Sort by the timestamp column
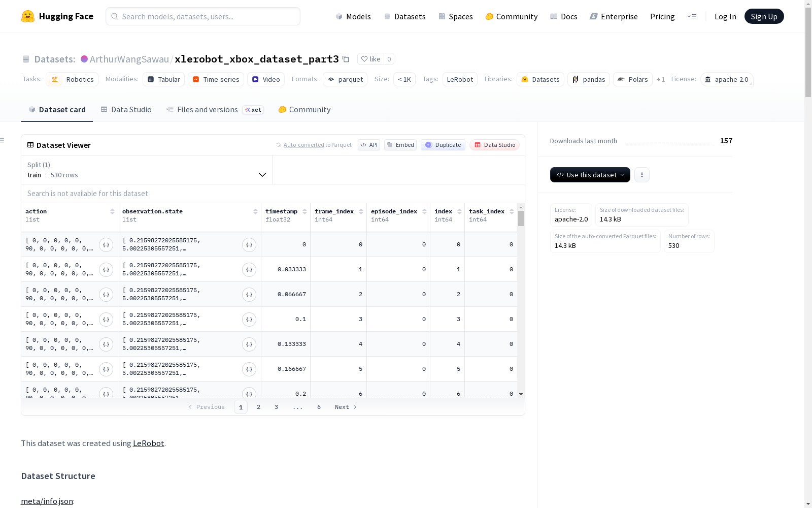 304,211
